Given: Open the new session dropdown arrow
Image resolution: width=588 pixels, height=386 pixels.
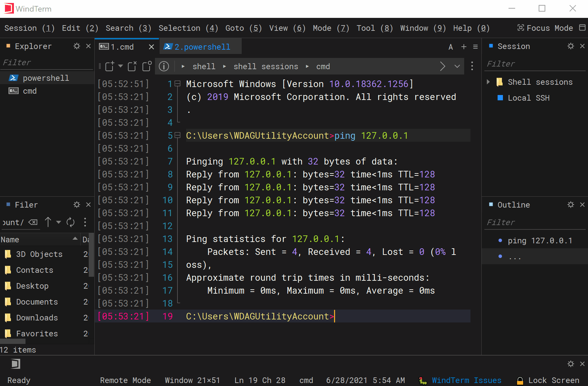Looking at the screenshot, I should pyautogui.click(x=121, y=66).
